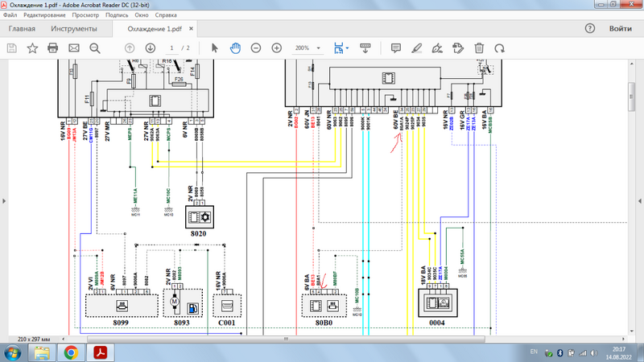Activate the selection arrow tool
644x362 pixels.
pos(215,48)
